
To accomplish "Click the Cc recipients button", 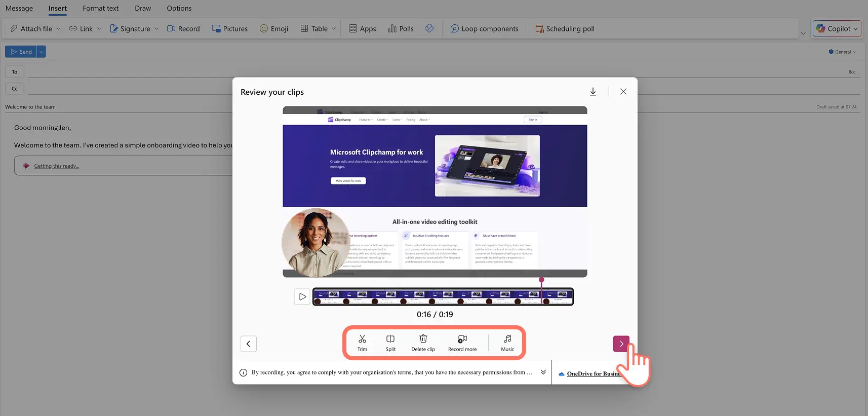I will pyautogui.click(x=15, y=89).
